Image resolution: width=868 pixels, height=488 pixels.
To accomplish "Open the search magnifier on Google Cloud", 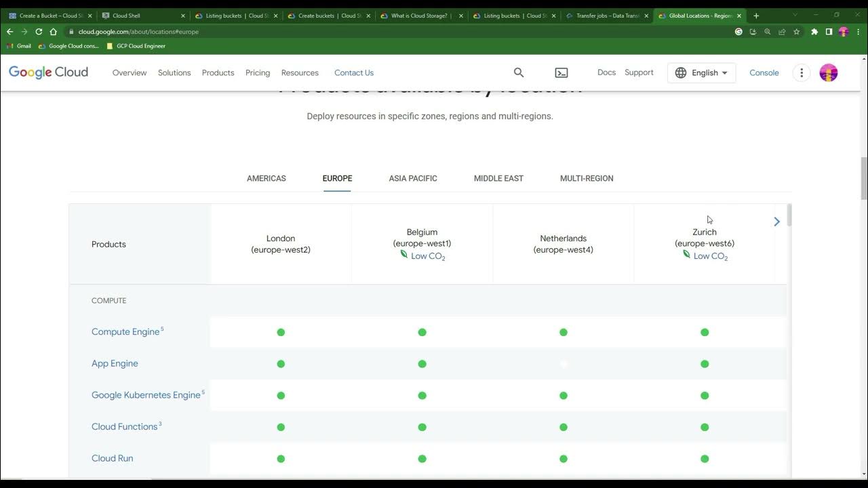I will pos(519,73).
